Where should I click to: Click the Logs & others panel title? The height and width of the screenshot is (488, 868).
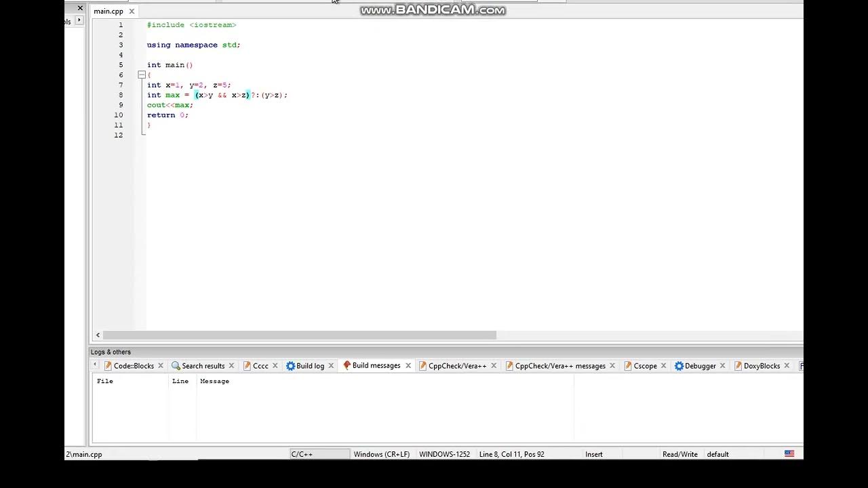111,352
